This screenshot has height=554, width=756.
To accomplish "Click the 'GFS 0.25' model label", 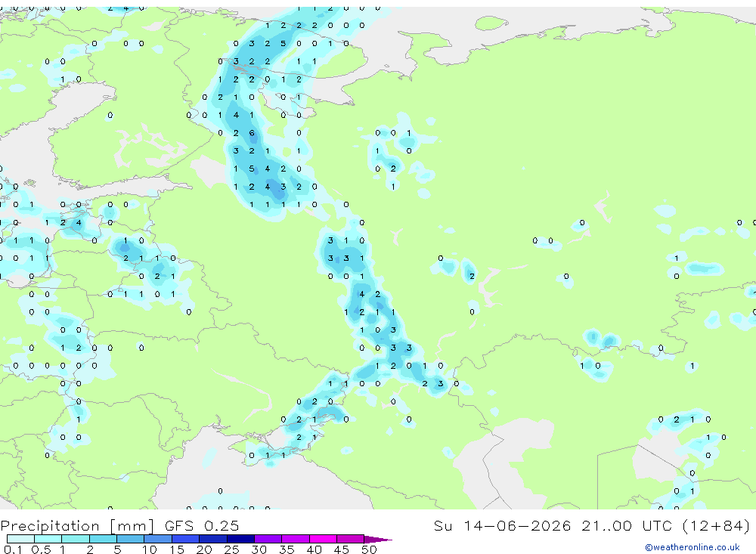I will click(202, 525).
